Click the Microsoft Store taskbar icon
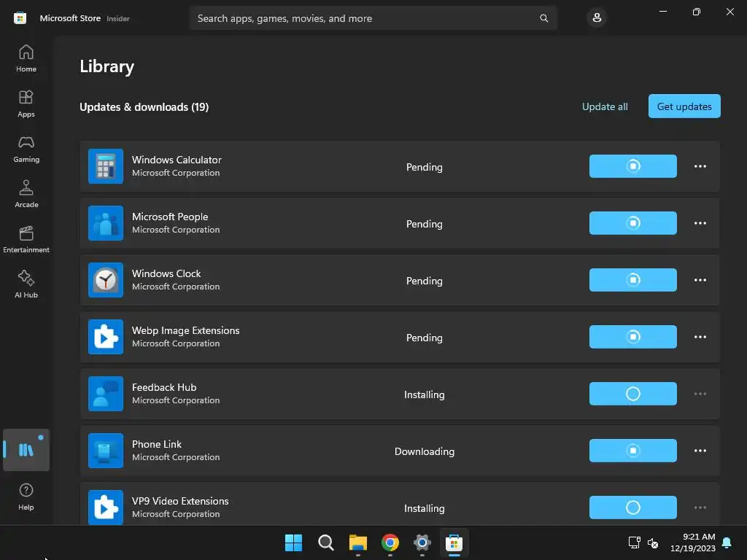 pyautogui.click(x=454, y=542)
